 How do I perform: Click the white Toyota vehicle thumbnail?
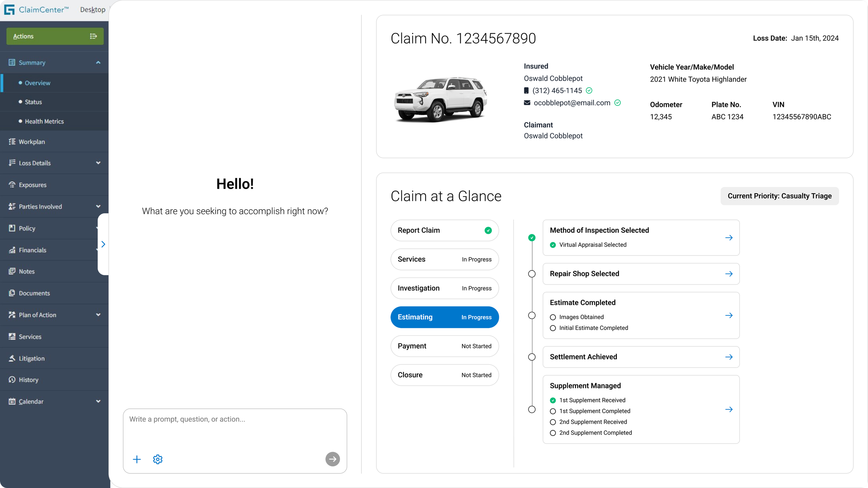[x=441, y=100]
